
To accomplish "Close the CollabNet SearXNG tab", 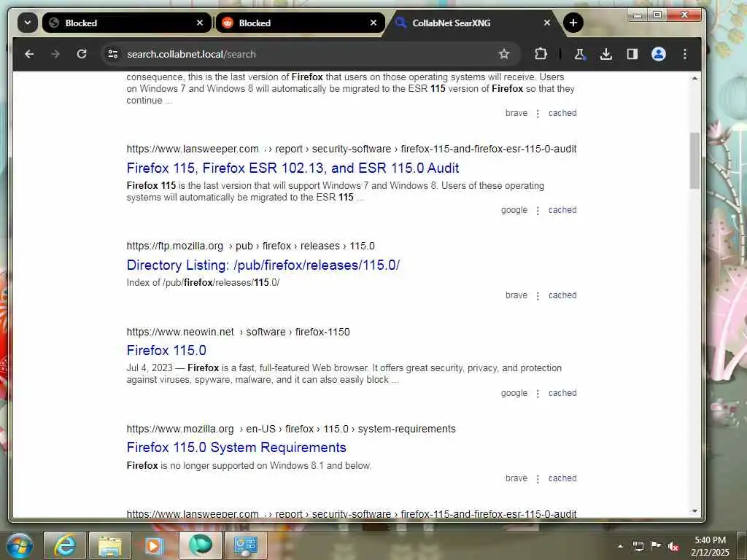I will point(547,23).
